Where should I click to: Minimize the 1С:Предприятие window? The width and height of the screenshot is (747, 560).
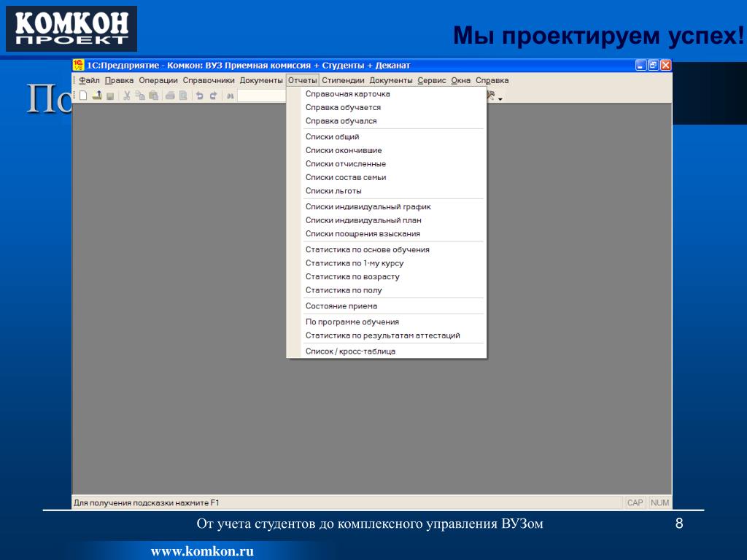[640, 65]
